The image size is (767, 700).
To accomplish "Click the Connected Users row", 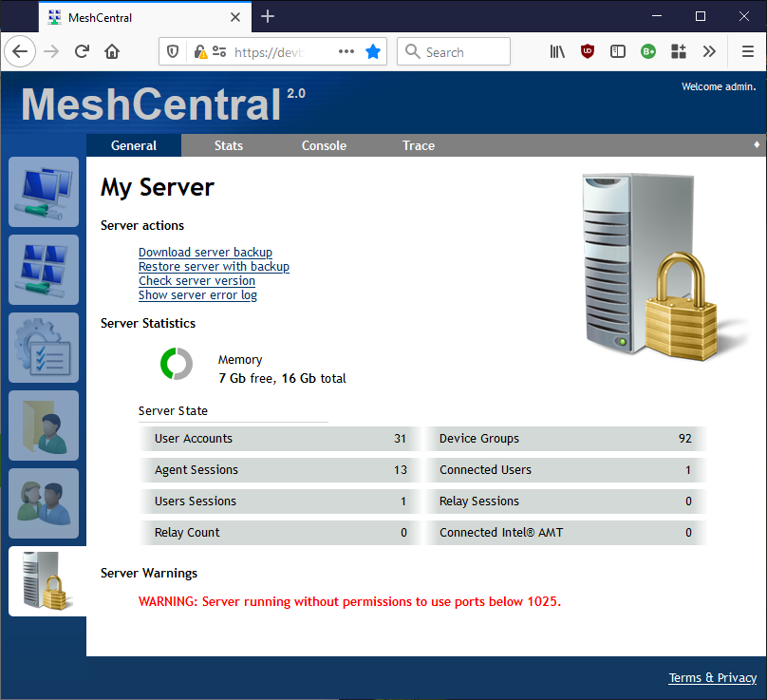I will [x=566, y=470].
